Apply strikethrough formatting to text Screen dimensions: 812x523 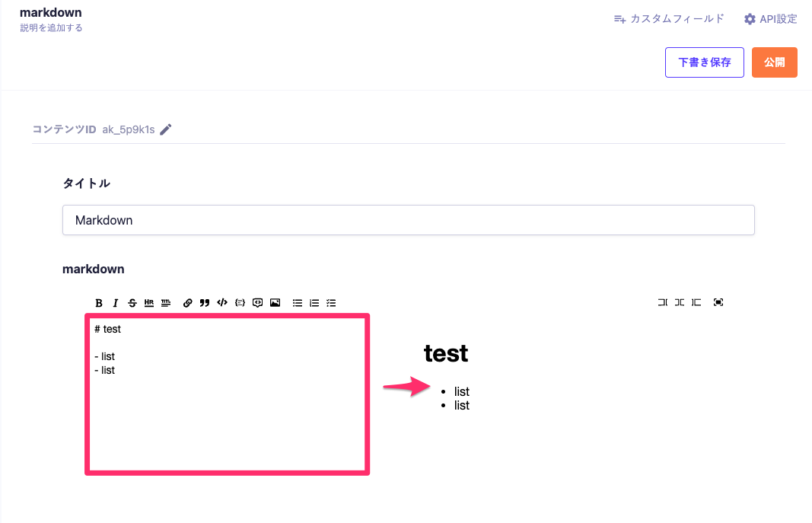point(132,302)
